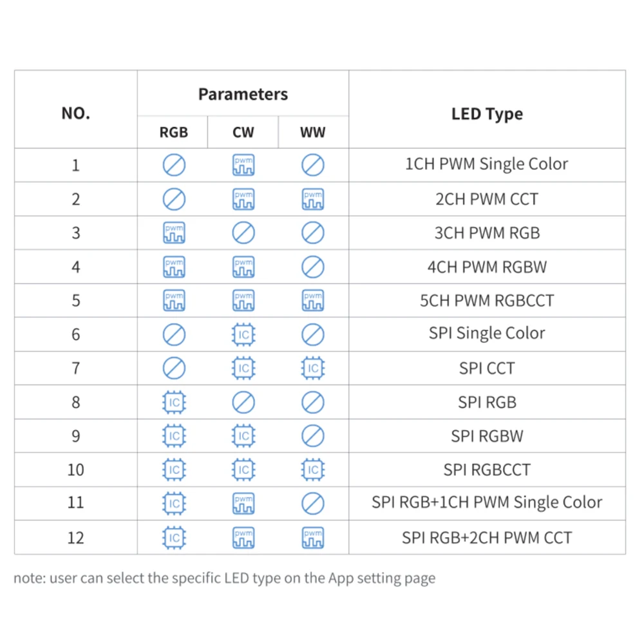The width and height of the screenshot is (644, 644).
Task: Select the 5CH PWM RGBCCT label
Action: tap(487, 301)
